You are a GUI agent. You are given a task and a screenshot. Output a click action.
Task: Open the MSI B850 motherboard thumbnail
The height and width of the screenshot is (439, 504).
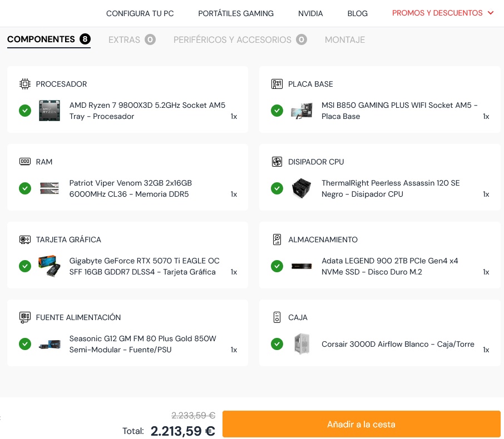[302, 111]
